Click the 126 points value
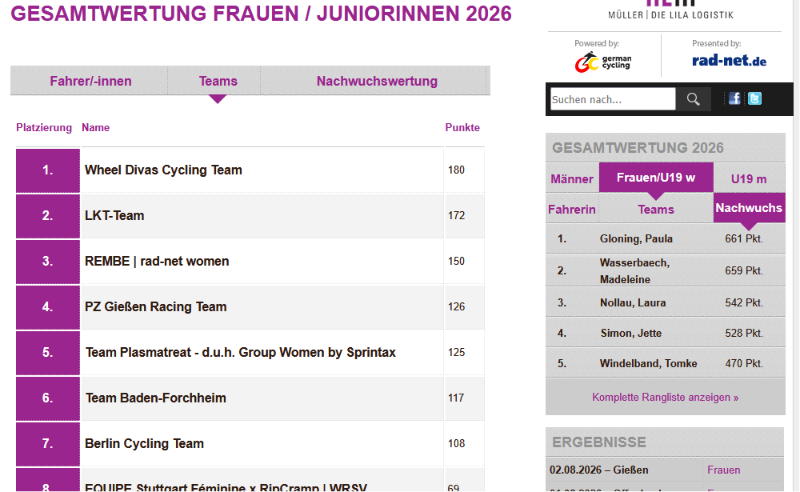 point(456,307)
